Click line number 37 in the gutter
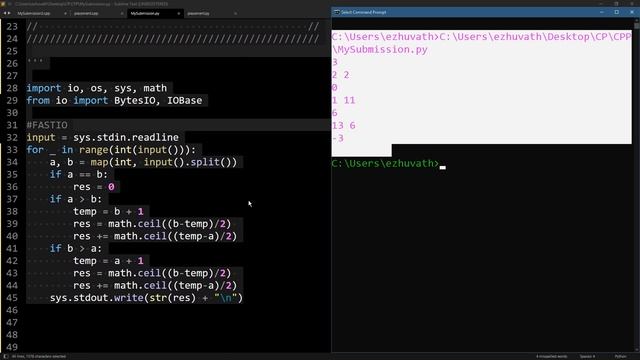The height and width of the screenshot is (360, 640). tap(12, 199)
